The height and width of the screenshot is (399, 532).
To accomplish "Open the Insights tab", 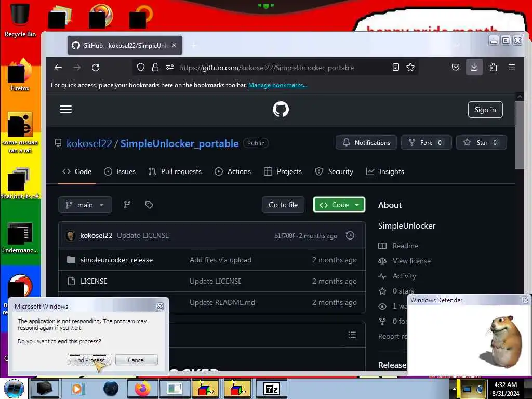I will pos(385,171).
